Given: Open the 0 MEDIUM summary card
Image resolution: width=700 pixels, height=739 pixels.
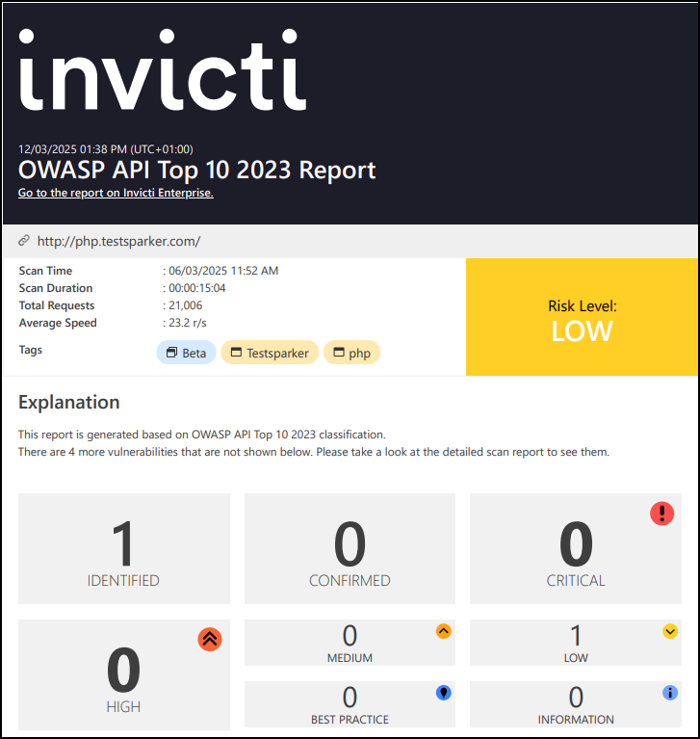Looking at the screenshot, I should (x=350, y=643).
